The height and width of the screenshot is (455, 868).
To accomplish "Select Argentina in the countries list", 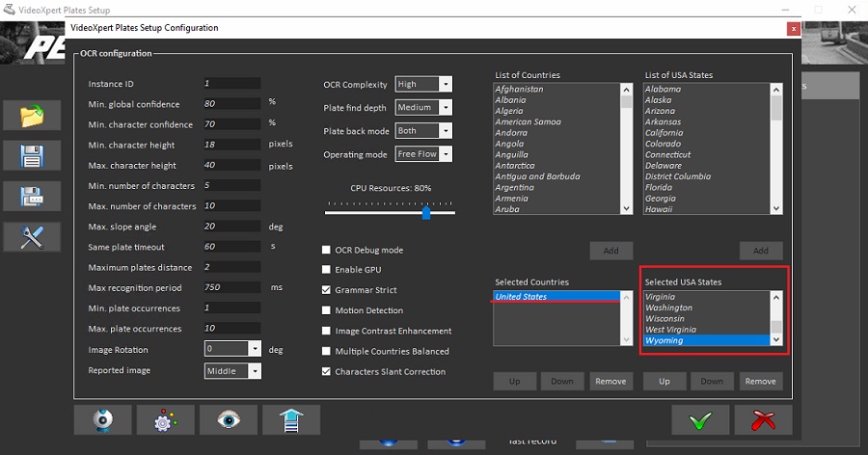I will coord(556,188).
